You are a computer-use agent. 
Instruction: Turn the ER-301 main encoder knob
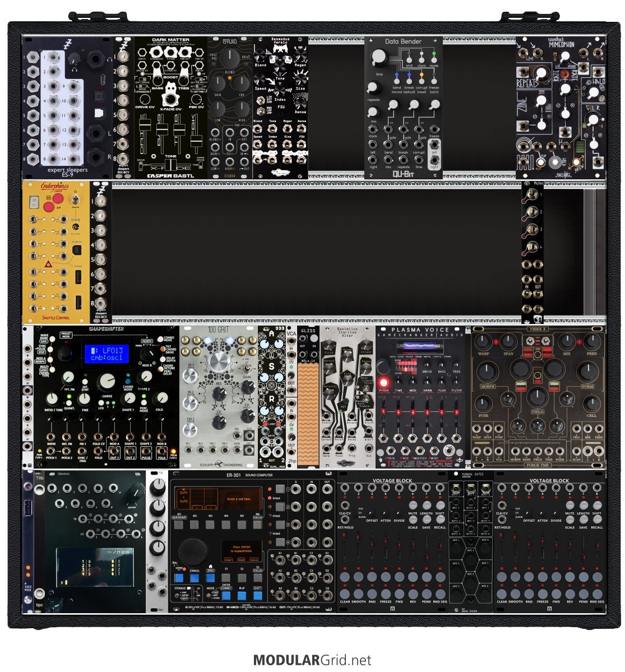coord(193,551)
